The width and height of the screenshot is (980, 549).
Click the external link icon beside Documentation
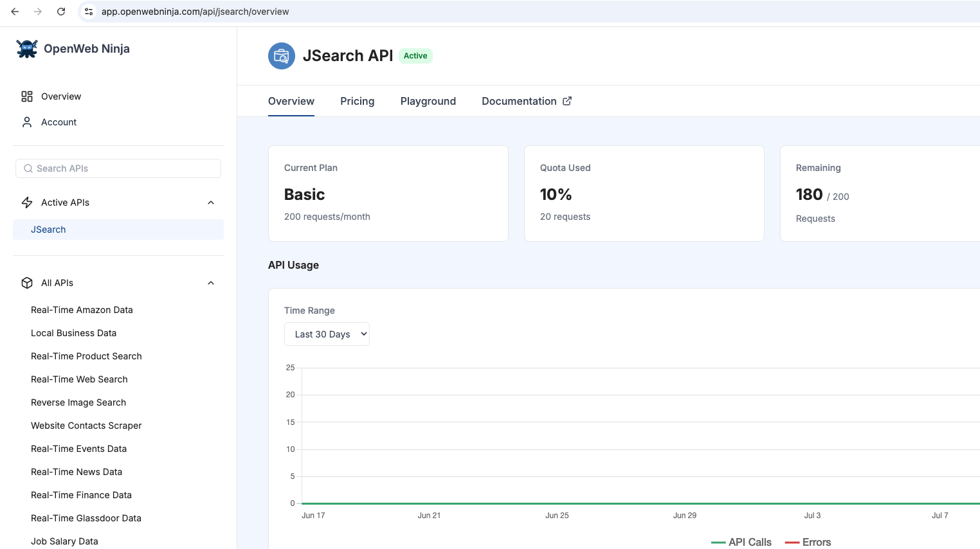point(567,101)
